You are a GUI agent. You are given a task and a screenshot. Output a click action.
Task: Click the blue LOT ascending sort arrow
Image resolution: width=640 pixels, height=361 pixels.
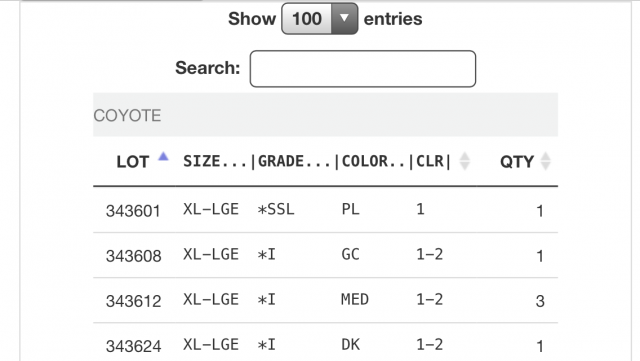163,156
